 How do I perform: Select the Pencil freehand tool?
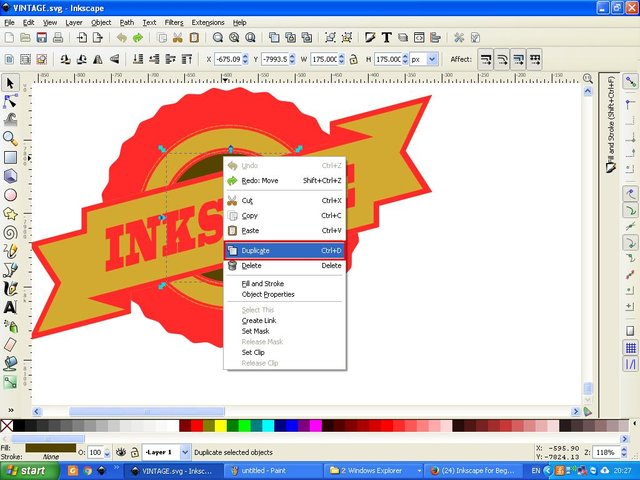point(10,251)
